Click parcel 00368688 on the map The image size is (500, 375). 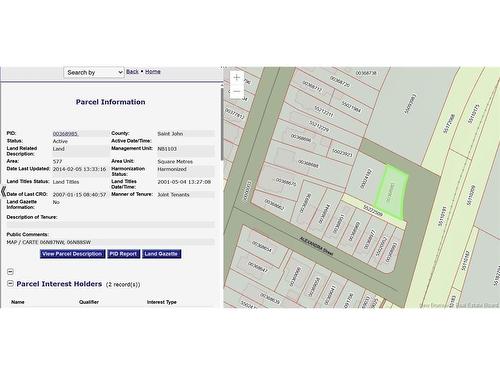[308, 163]
